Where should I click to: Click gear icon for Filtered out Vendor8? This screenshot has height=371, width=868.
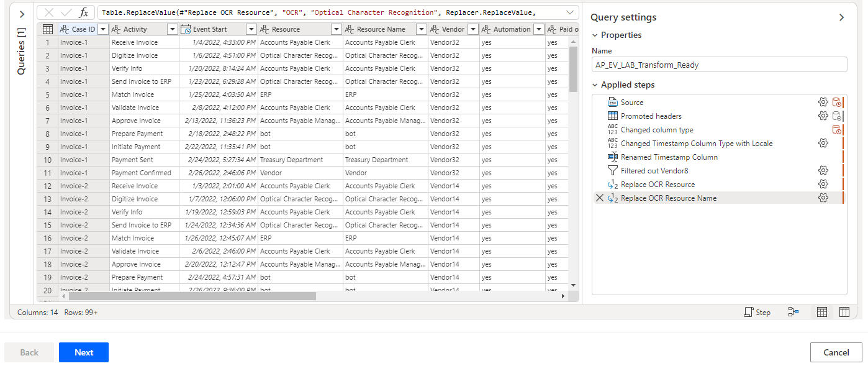tap(823, 171)
